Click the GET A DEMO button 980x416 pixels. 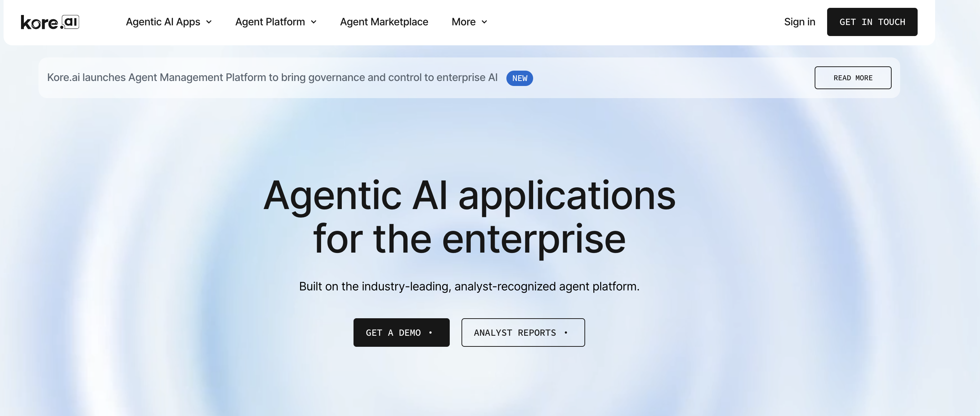point(401,333)
